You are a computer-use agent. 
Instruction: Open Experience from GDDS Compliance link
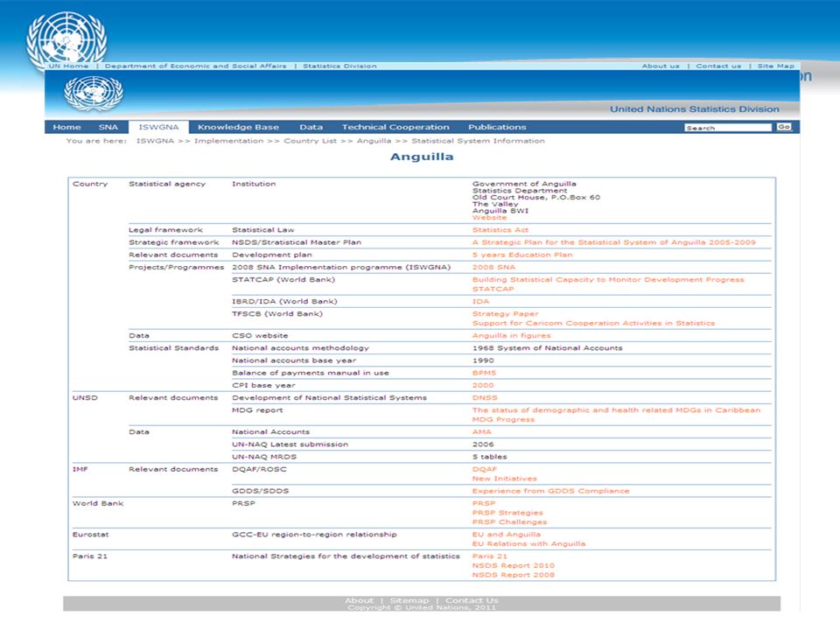(550, 491)
